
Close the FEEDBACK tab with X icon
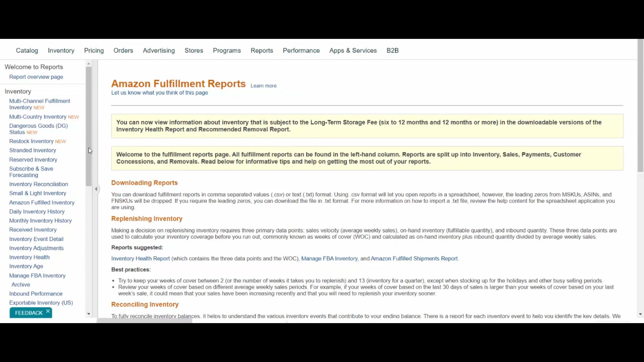[x=48, y=311]
